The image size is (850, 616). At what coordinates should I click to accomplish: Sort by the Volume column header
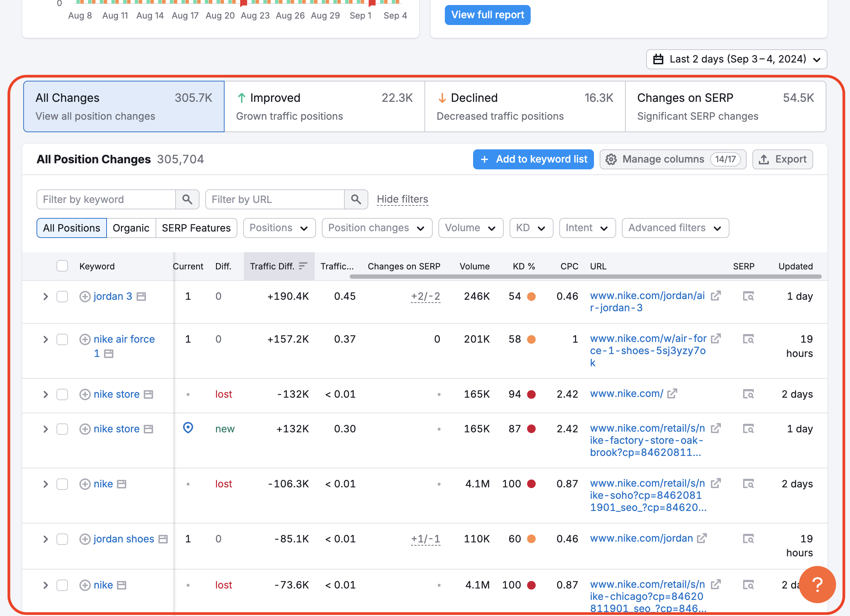pyautogui.click(x=475, y=266)
